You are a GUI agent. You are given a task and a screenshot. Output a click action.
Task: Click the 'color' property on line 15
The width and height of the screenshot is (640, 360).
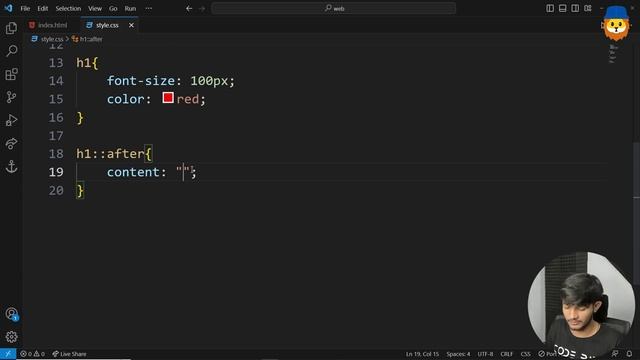[x=125, y=99]
